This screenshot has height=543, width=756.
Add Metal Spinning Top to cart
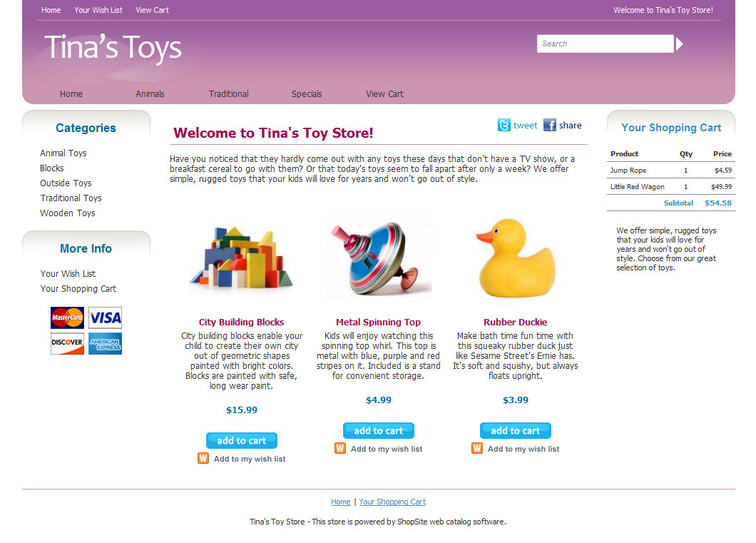379,431
